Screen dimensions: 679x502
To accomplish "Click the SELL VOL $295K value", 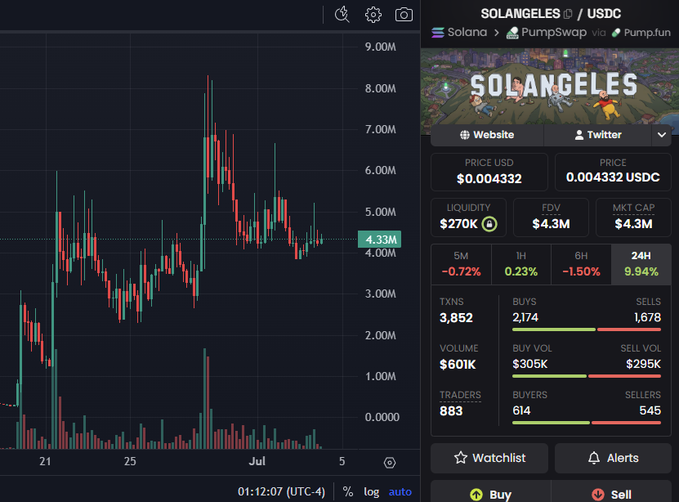I will 643,364.
